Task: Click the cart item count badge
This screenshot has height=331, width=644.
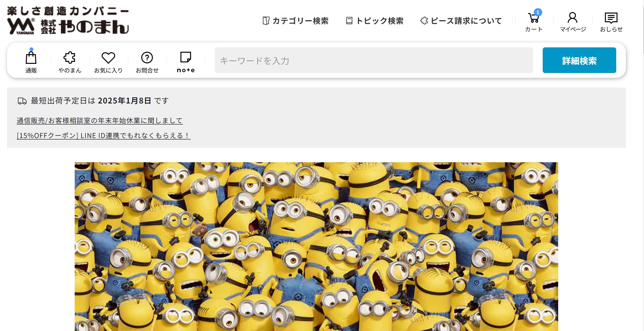Action: 538,12
